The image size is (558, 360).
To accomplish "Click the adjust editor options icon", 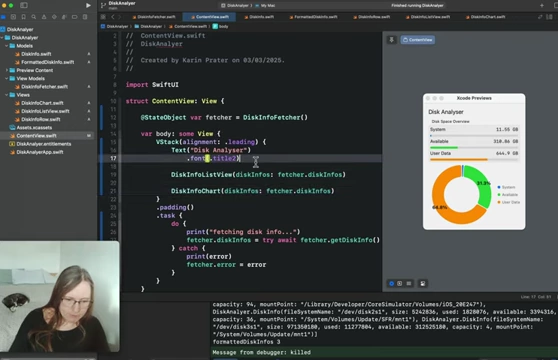I will coord(540,17).
